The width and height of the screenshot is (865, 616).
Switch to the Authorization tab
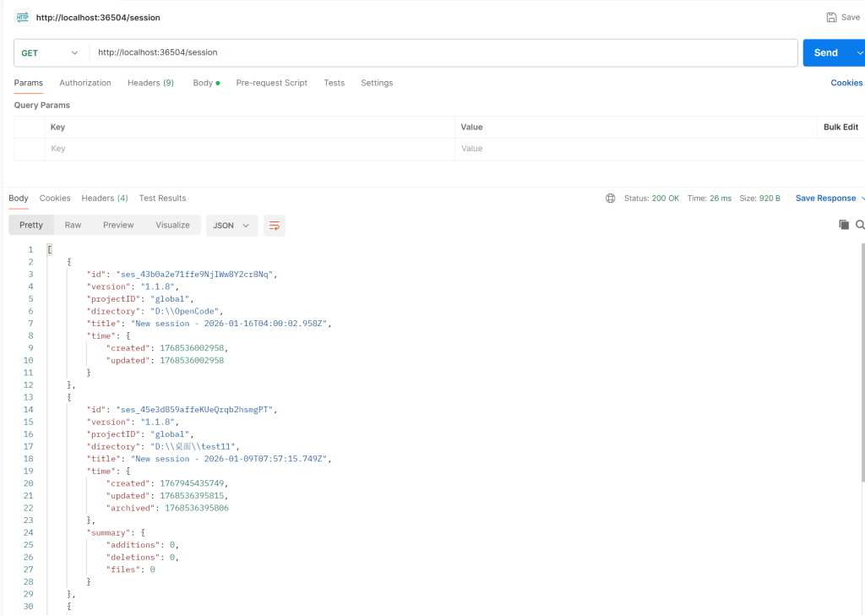click(x=85, y=83)
